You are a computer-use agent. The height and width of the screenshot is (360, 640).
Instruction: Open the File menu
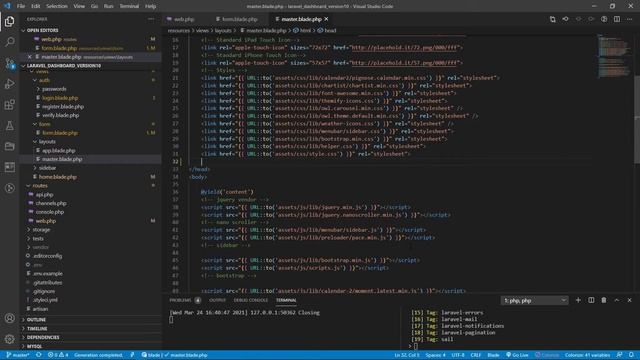pos(21,6)
